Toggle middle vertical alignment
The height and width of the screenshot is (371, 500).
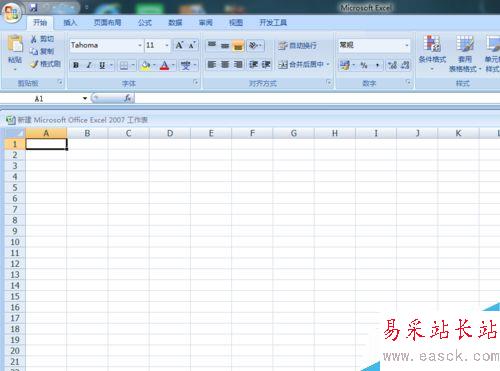(x=225, y=45)
